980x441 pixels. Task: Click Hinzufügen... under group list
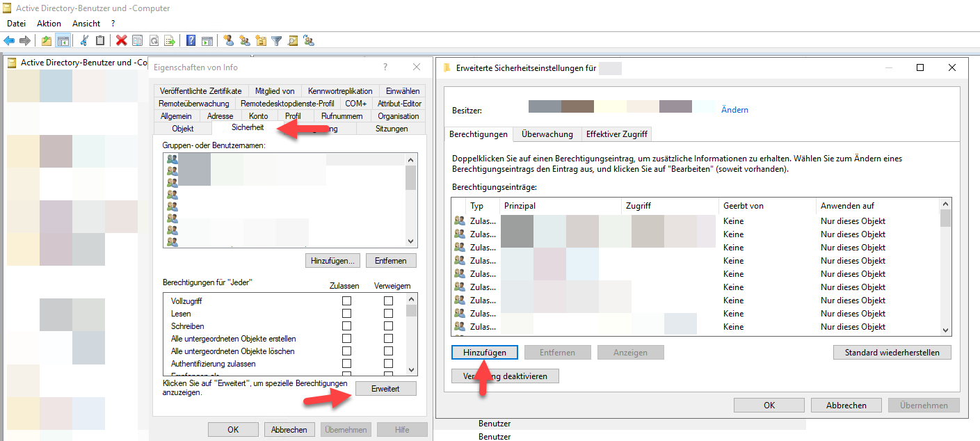(333, 260)
